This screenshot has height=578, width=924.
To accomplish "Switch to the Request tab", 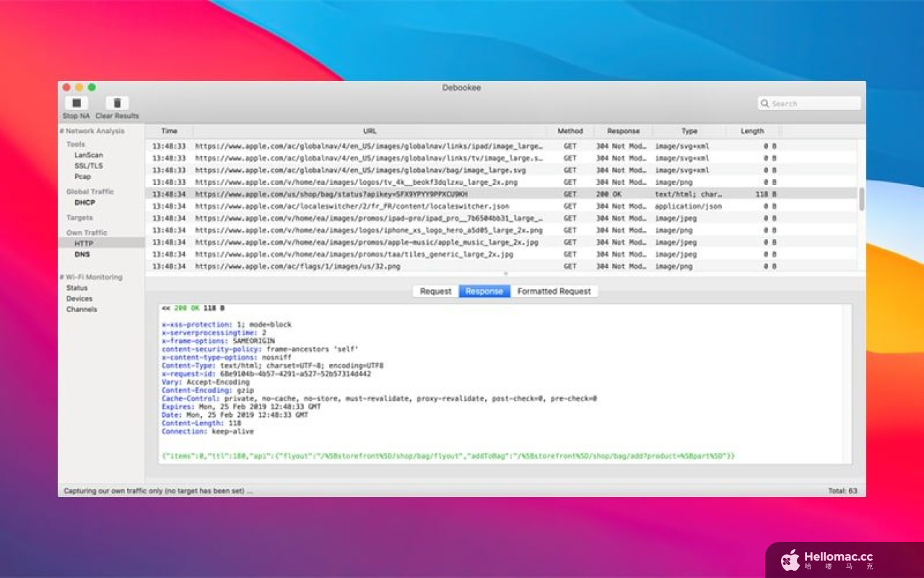I will coord(435,291).
